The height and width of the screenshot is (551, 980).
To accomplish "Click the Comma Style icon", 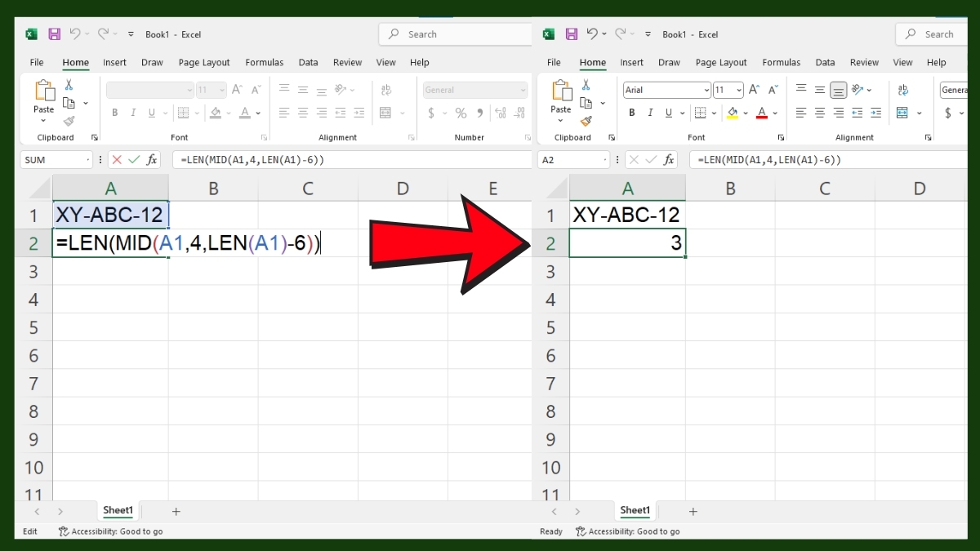I will tap(480, 113).
